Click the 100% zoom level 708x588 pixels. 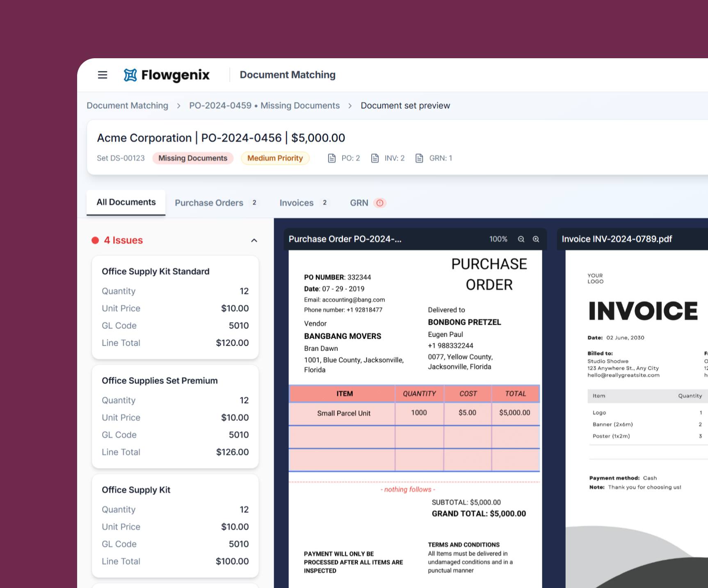tap(498, 239)
